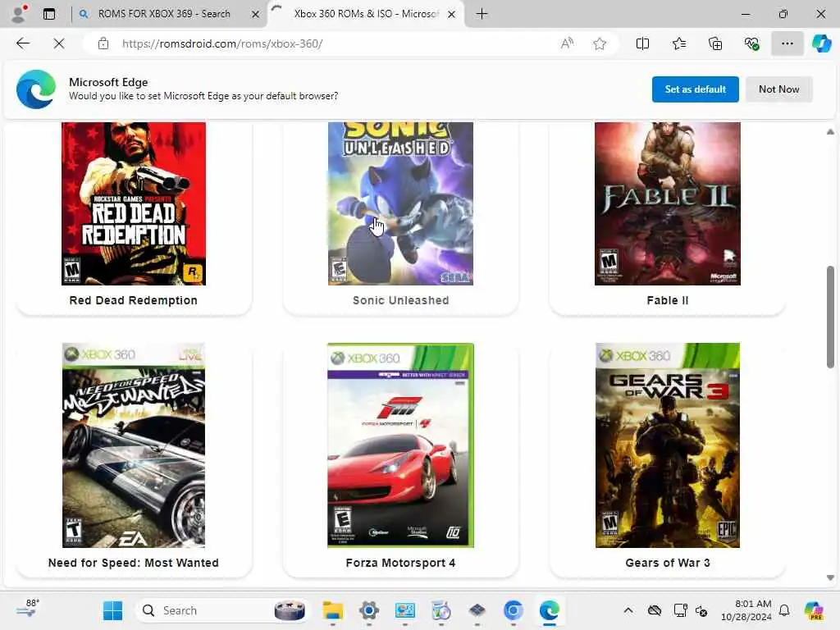Open the weather widget showing 88°
840x630 pixels.
click(27, 609)
